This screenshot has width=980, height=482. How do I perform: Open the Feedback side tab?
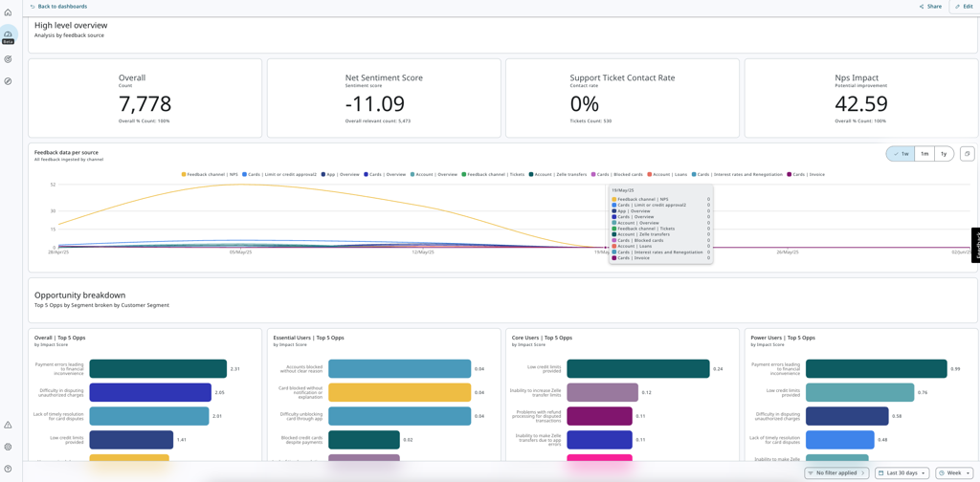[975, 245]
